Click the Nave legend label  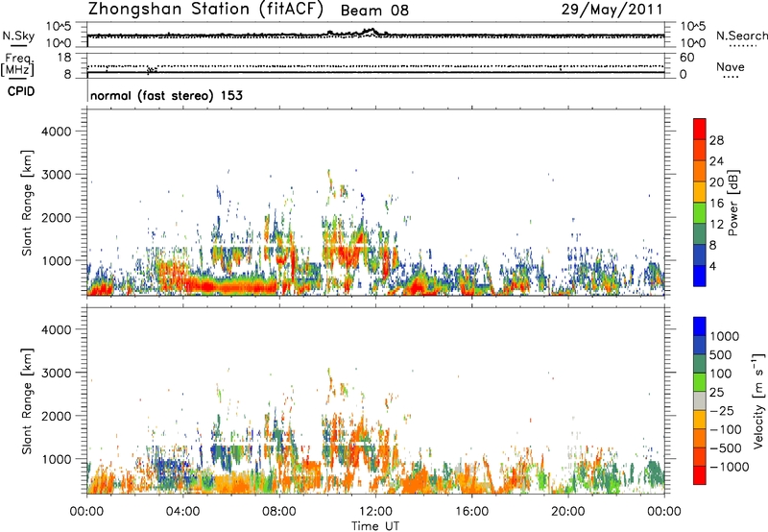(731, 67)
